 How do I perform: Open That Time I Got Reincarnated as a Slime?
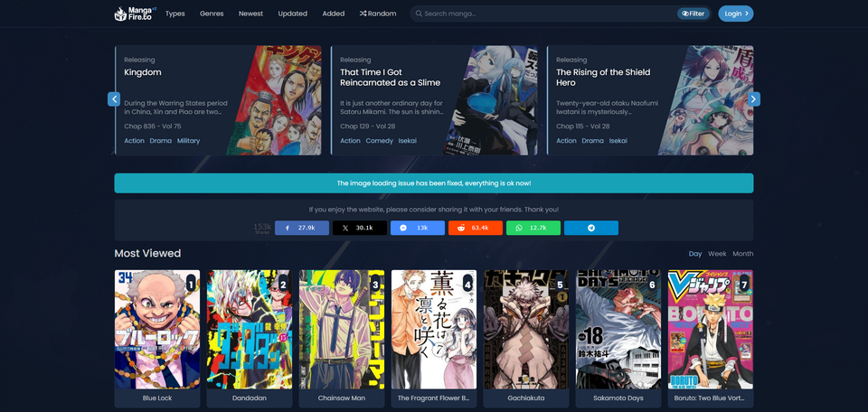(x=391, y=78)
